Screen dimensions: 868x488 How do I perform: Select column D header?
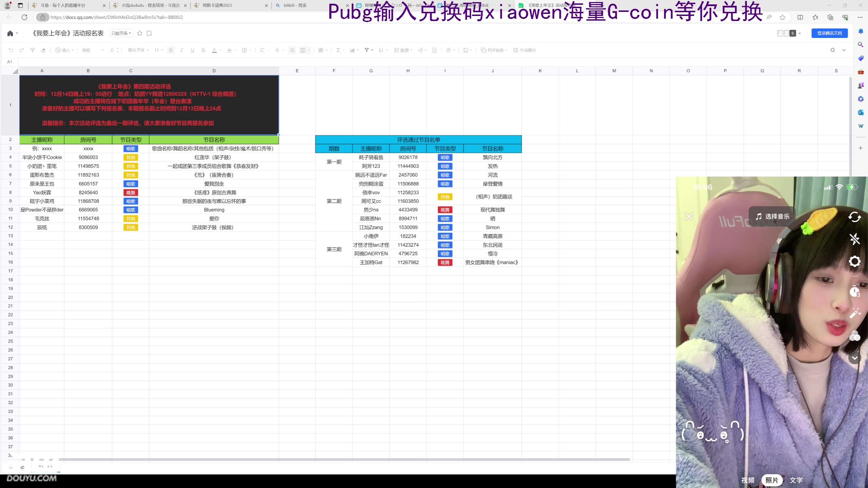click(214, 71)
